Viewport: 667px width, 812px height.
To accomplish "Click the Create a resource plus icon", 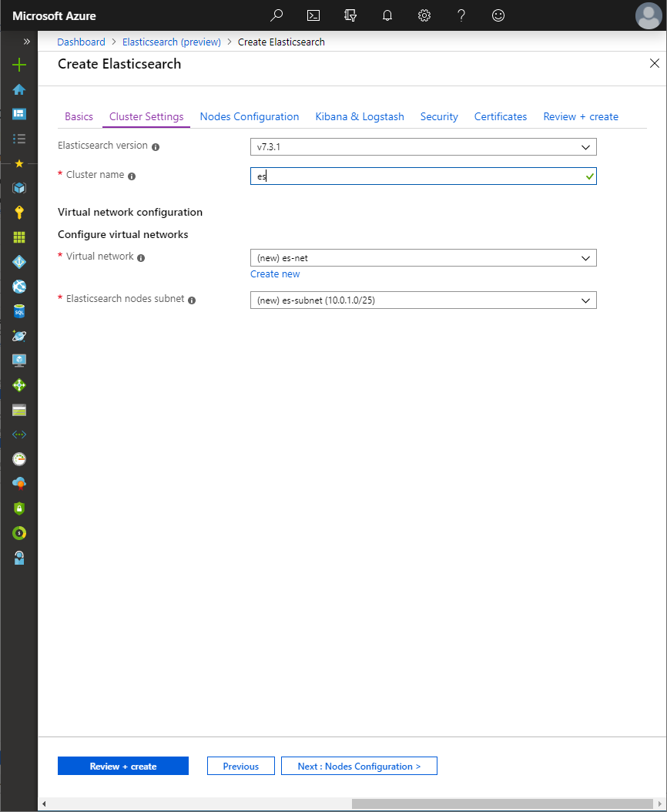I will coord(18,65).
